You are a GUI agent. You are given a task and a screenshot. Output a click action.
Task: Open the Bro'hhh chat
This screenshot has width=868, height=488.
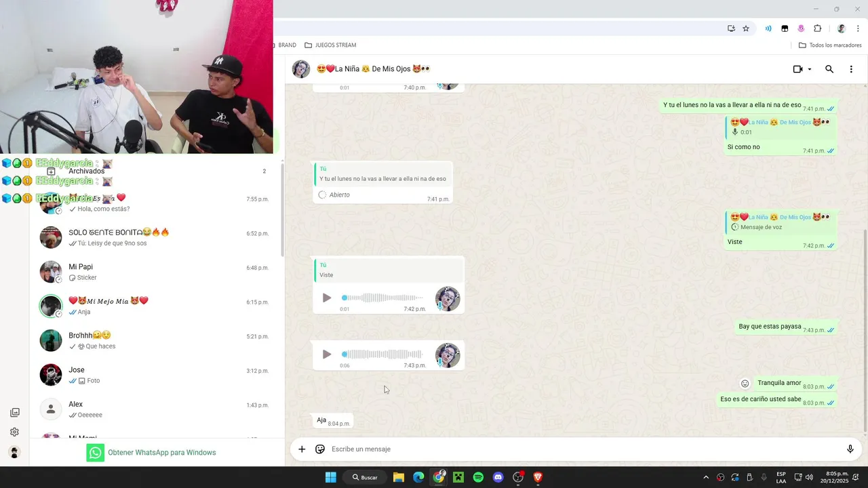click(x=156, y=340)
